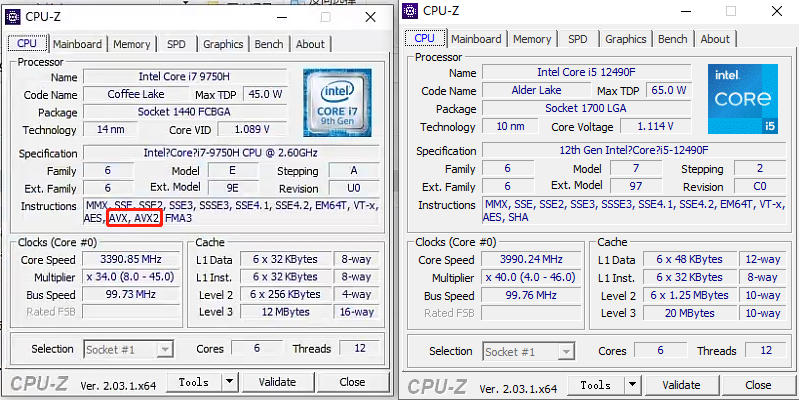
Task: Open Mainboard tab in right window
Action: 476,39
